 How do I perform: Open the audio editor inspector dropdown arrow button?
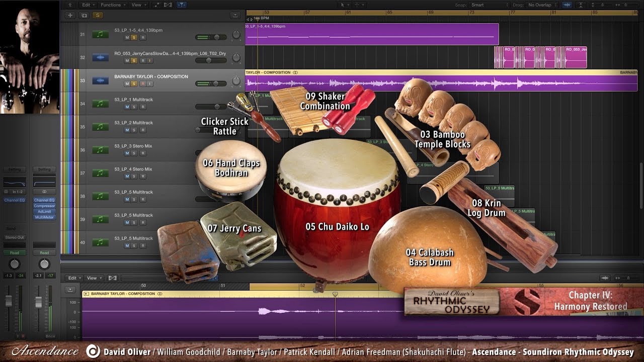[70, 290]
